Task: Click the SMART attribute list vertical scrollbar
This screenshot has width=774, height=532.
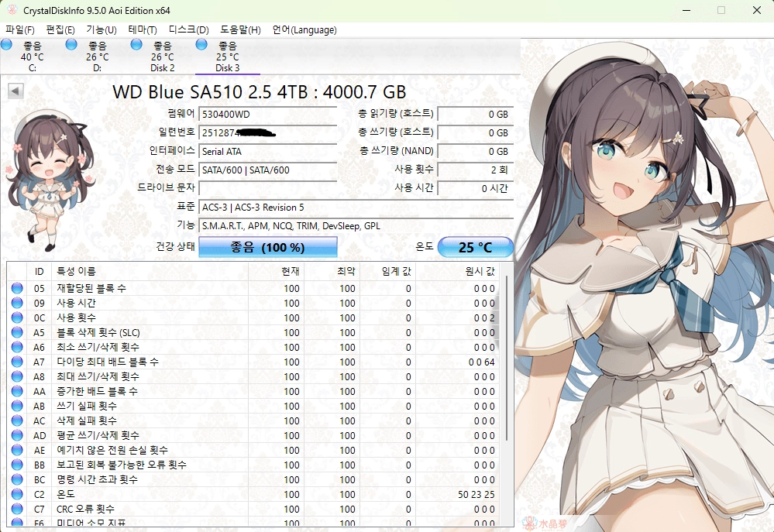Action: tap(507, 359)
